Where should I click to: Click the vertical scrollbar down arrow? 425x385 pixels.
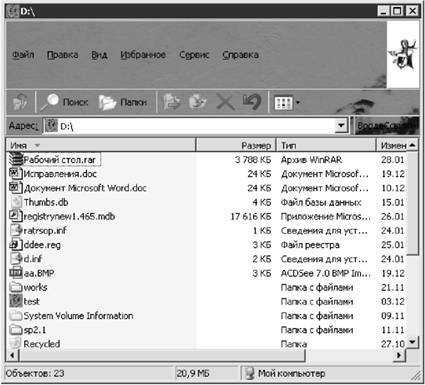coord(412,341)
